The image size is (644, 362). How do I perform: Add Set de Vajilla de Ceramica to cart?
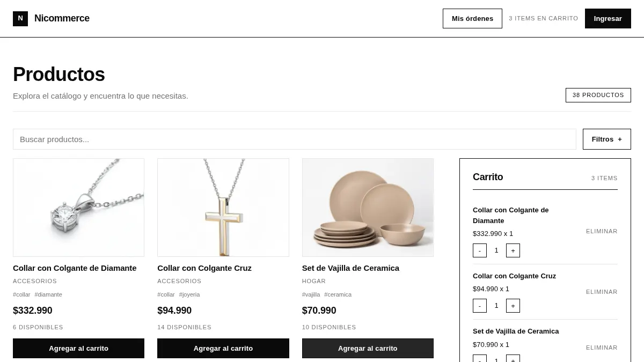click(x=368, y=348)
